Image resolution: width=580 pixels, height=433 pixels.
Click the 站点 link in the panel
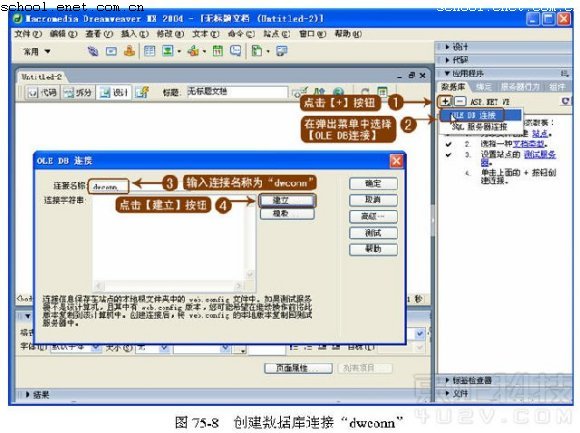point(541,133)
